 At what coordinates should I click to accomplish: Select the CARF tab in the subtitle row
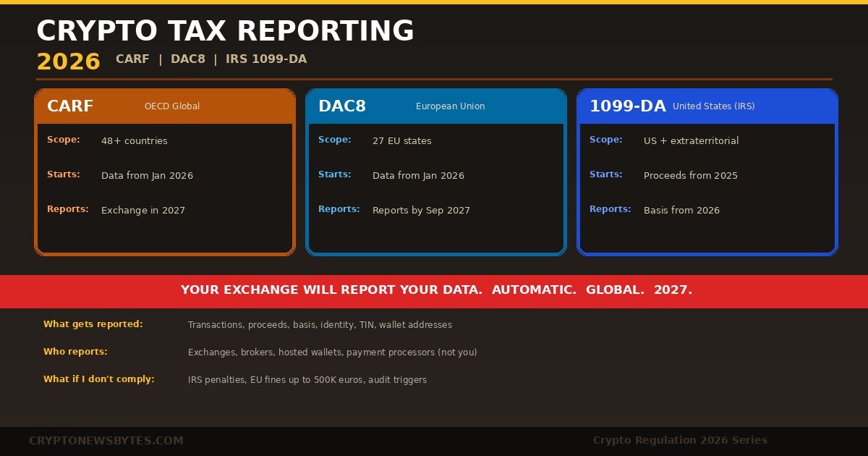(x=132, y=59)
